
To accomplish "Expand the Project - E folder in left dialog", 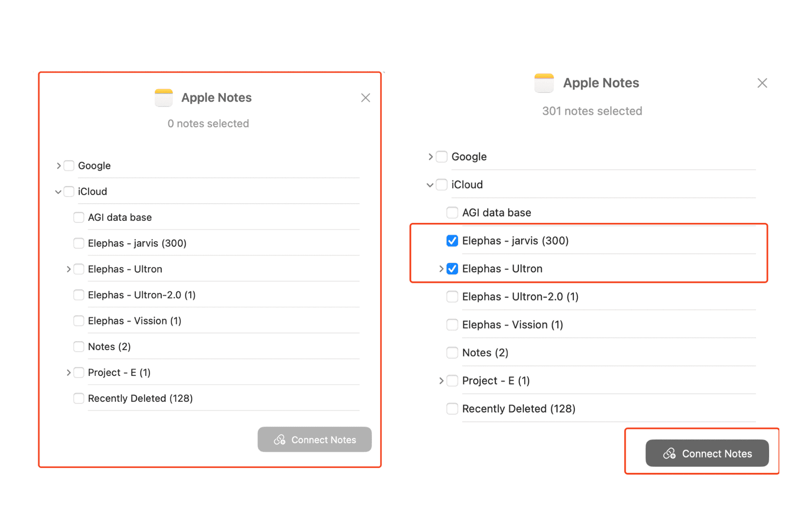I will point(68,372).
